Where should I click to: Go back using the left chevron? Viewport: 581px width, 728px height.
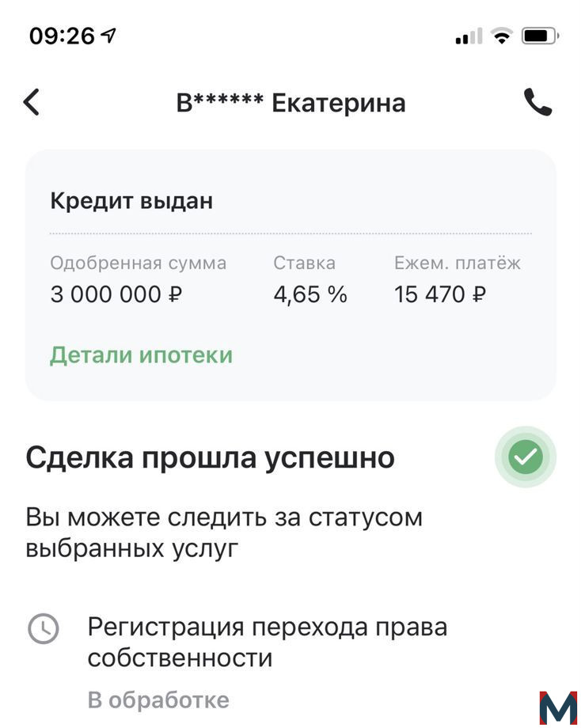[32, 102]
